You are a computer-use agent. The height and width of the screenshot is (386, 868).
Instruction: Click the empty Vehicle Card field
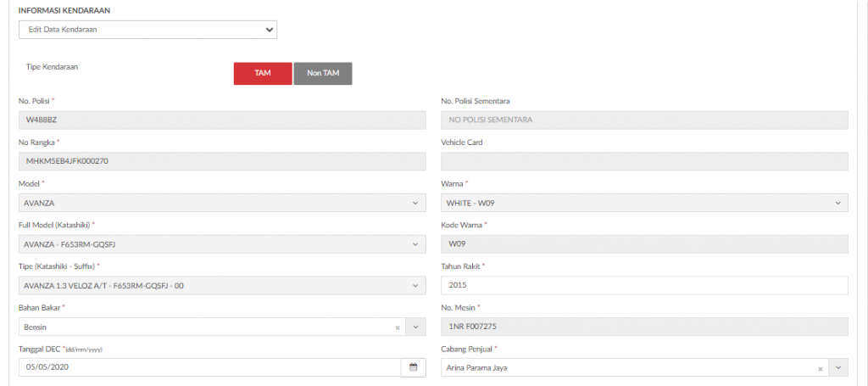[x=644, y=161]
